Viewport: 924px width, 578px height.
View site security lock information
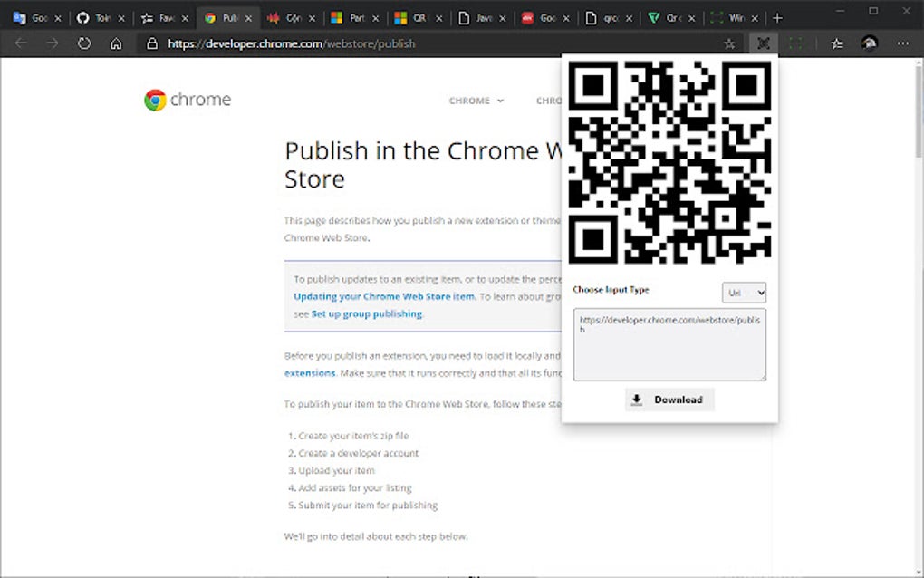click(x=152, y=43)
